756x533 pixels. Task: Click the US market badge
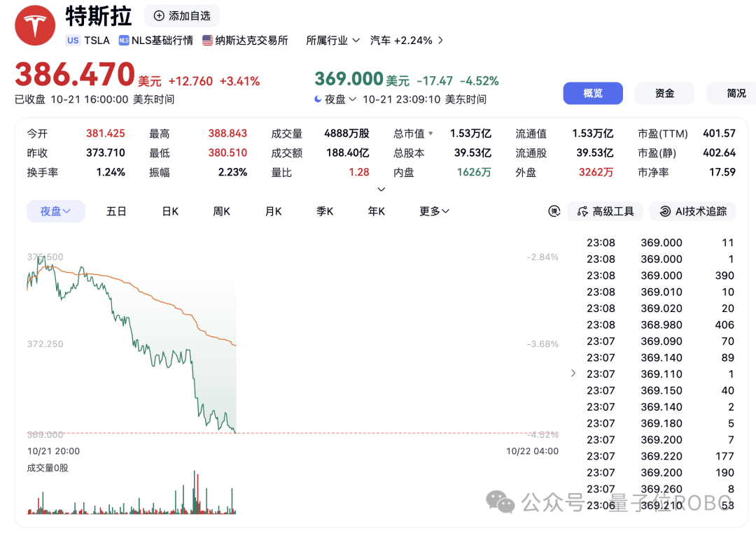click(73, 41)
